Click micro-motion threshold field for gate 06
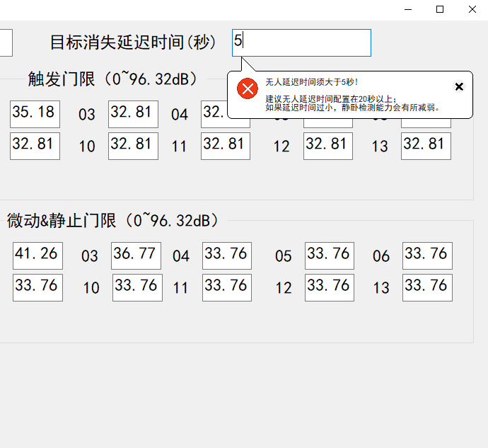This screenshot has height=448, width=488. (x=427, y=255)
